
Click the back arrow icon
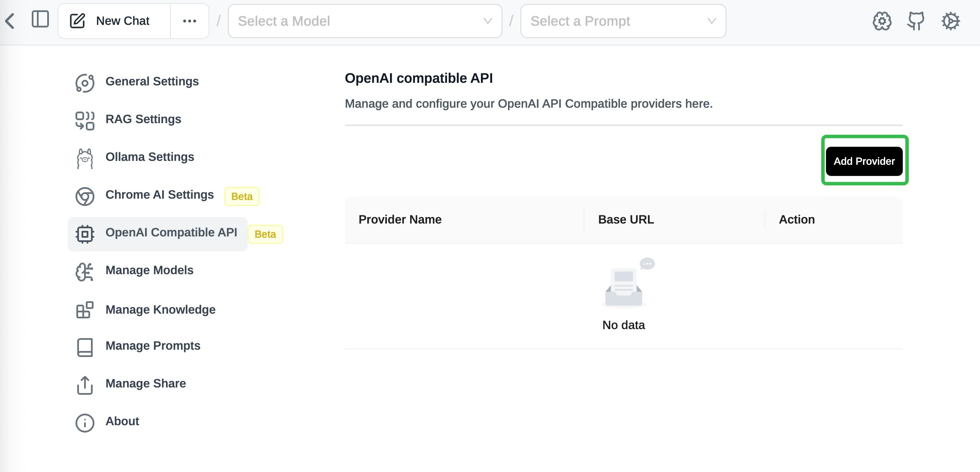[x=10, y=21]
